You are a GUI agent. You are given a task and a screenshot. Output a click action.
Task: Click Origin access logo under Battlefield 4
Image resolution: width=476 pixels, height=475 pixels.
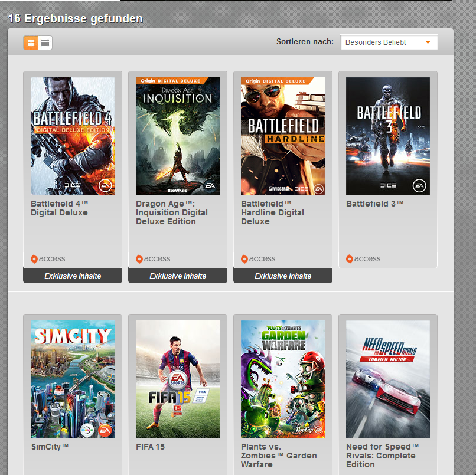pos(48,258)
